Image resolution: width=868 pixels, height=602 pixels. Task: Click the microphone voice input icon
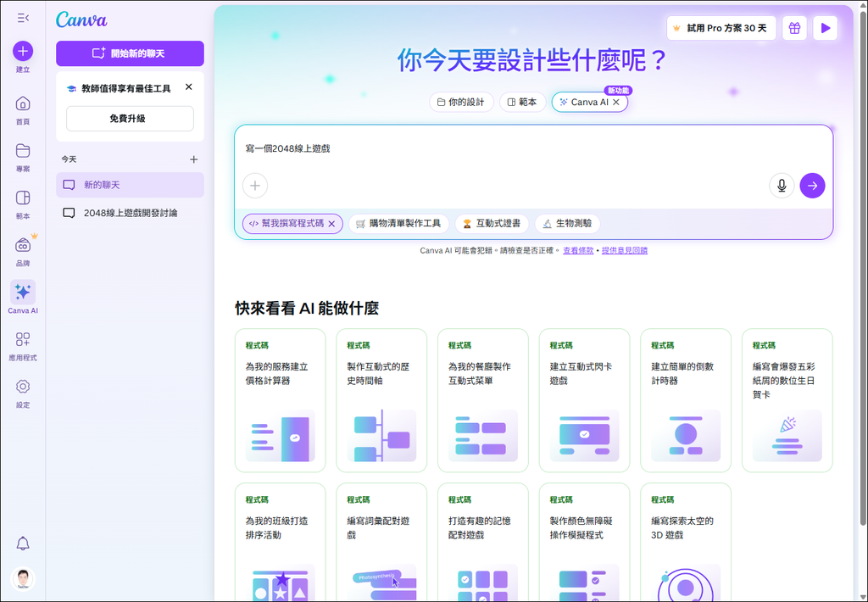tap(782, 186)
